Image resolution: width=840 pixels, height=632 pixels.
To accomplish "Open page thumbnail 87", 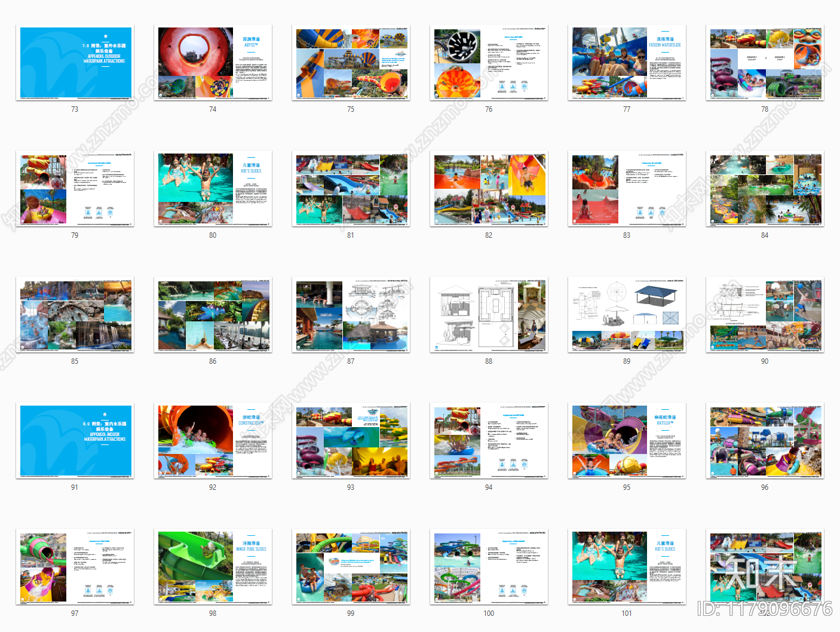I will coord(351,315).
